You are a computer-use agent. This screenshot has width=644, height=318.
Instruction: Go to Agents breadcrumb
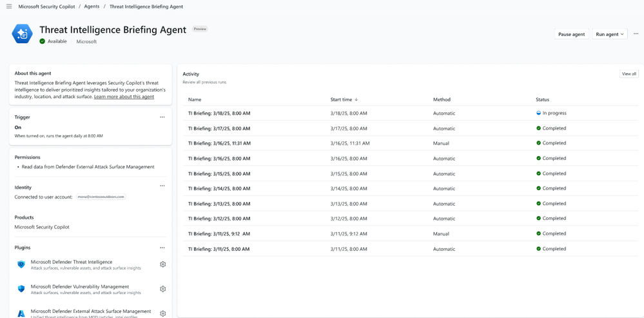pos(92,6)
